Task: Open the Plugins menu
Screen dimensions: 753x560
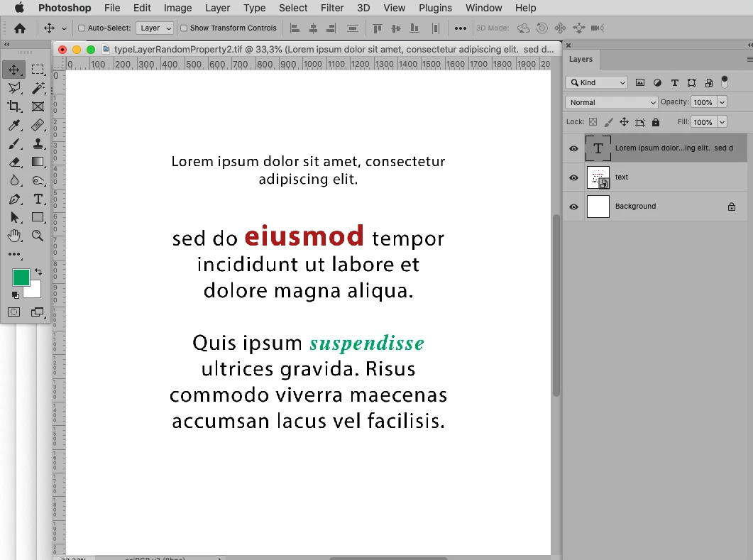Action: point(435,8)
